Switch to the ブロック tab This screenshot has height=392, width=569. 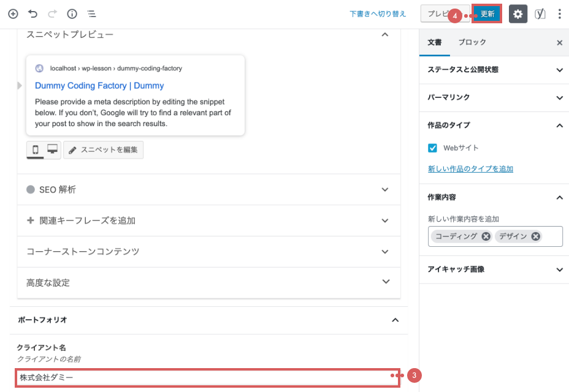tap(472, 42)
